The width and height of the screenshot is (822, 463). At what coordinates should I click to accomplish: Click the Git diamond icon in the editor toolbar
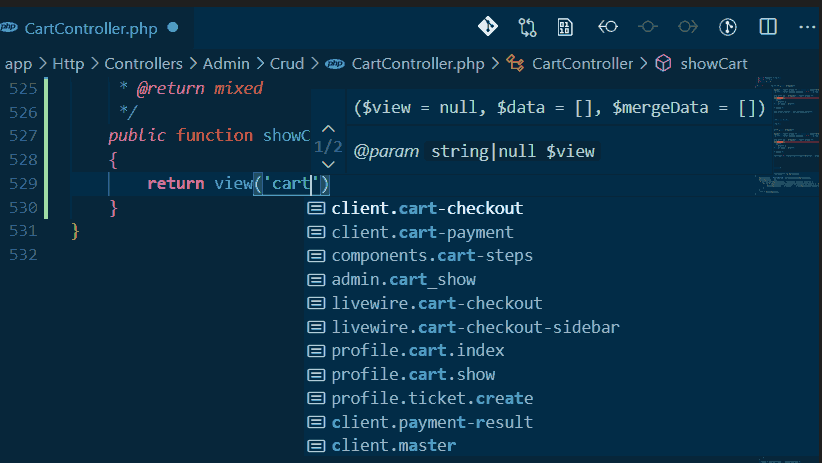(x=487, y=27)
